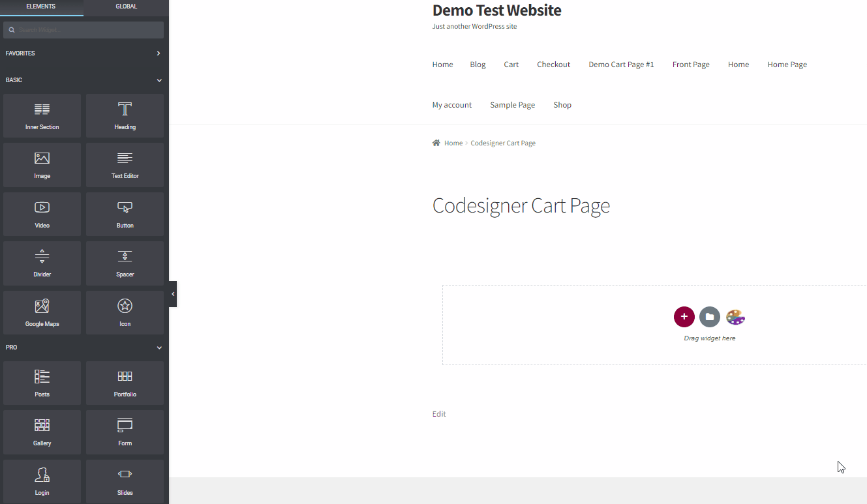
Task: Open the Front Page menu link
Action: pyautogui.click(x=691, y=65)
